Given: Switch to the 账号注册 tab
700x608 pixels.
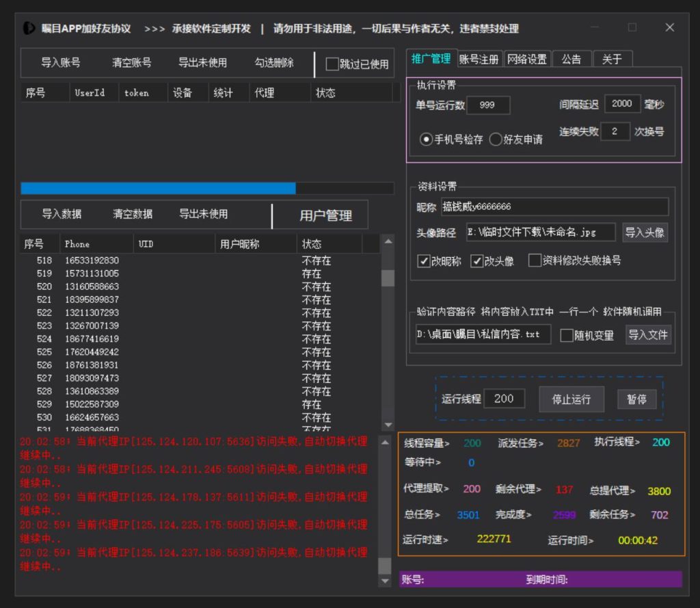Looking at the screenshot, I should tap(479, 60).
